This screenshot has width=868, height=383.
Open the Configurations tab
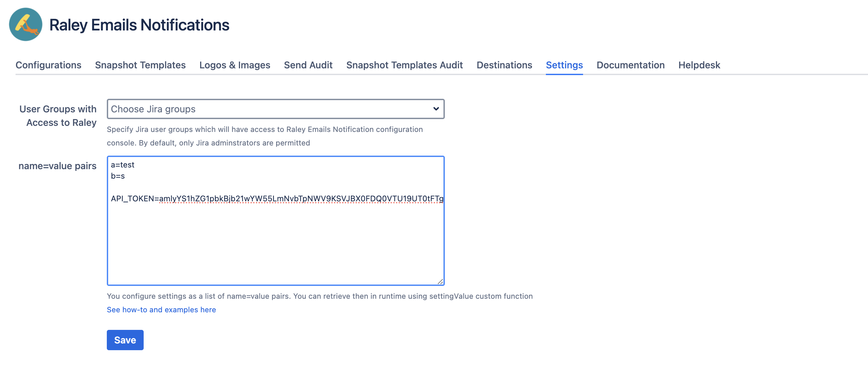click(x=48, y=65)
